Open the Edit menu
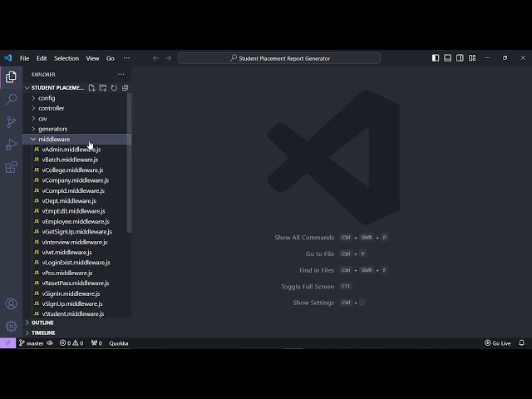The width and height of the screenshot is (532, 399). pos(42,58)
